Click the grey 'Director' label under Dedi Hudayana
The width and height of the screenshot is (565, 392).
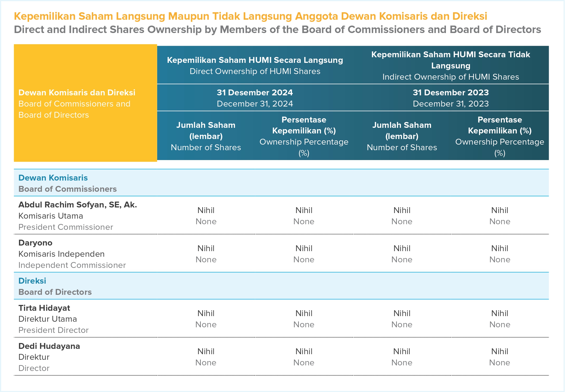coord(34,368)
